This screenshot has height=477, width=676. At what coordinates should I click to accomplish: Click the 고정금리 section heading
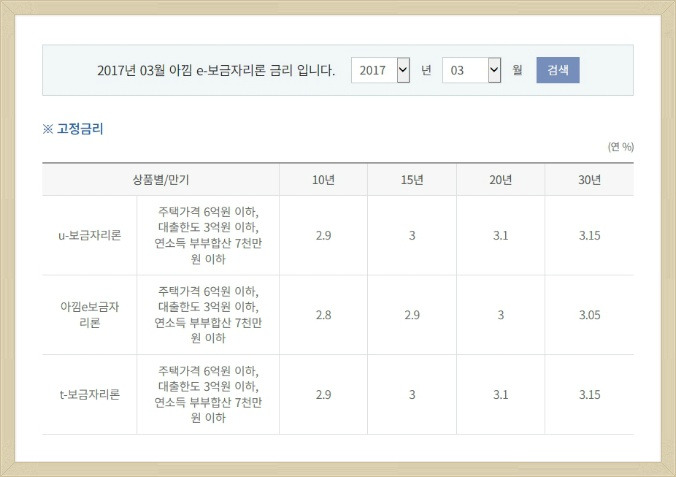coord(73,129)
